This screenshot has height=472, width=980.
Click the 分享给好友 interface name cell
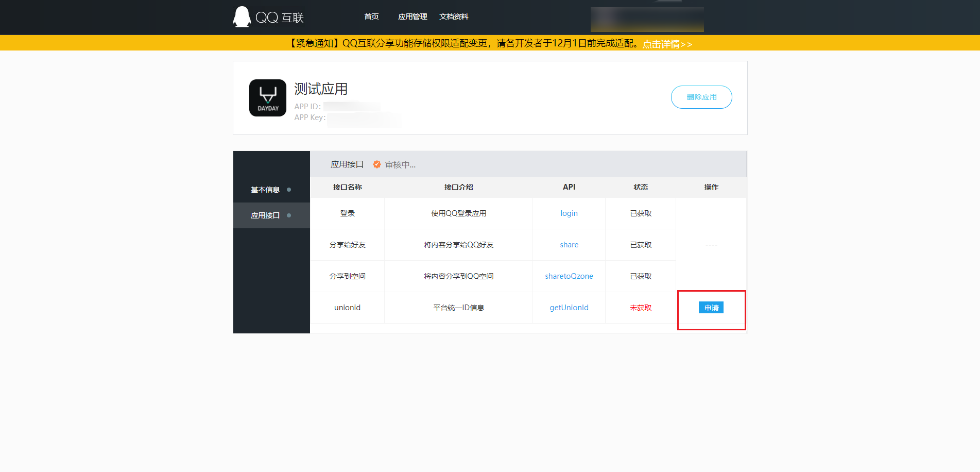[x=348, y=245]
